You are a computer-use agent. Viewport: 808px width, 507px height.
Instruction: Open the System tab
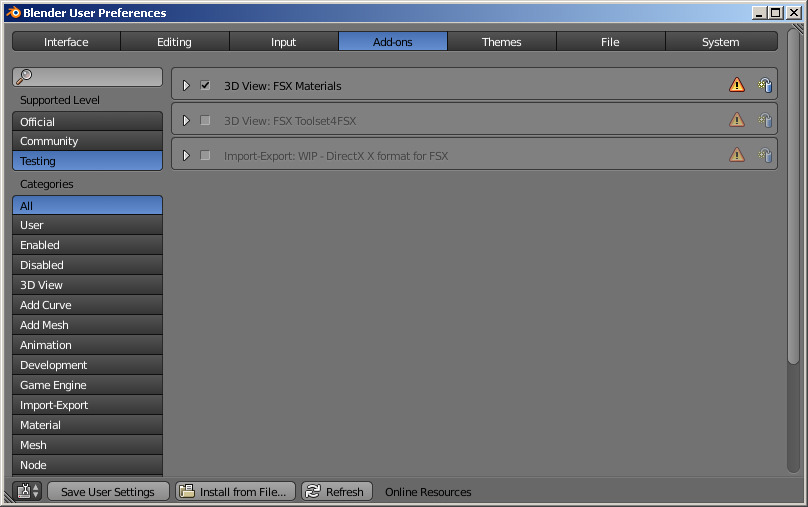pyautogui.click(x=721, y=42)
